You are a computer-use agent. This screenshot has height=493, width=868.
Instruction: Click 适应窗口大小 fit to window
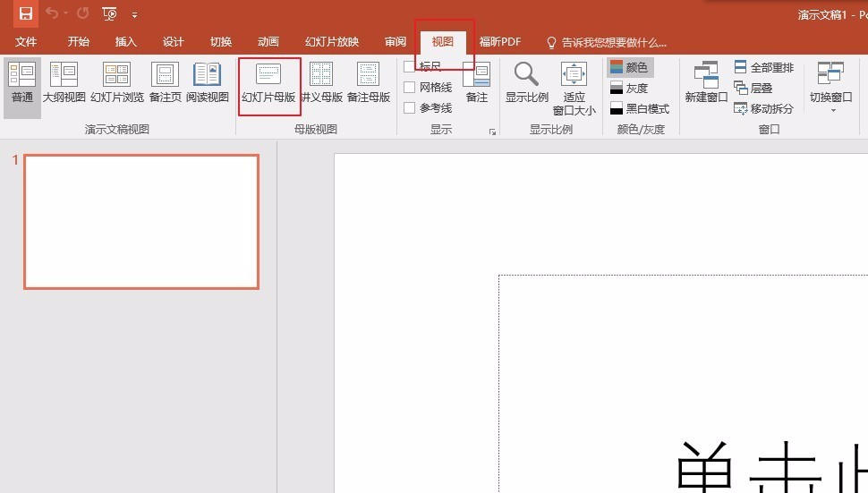574,89
